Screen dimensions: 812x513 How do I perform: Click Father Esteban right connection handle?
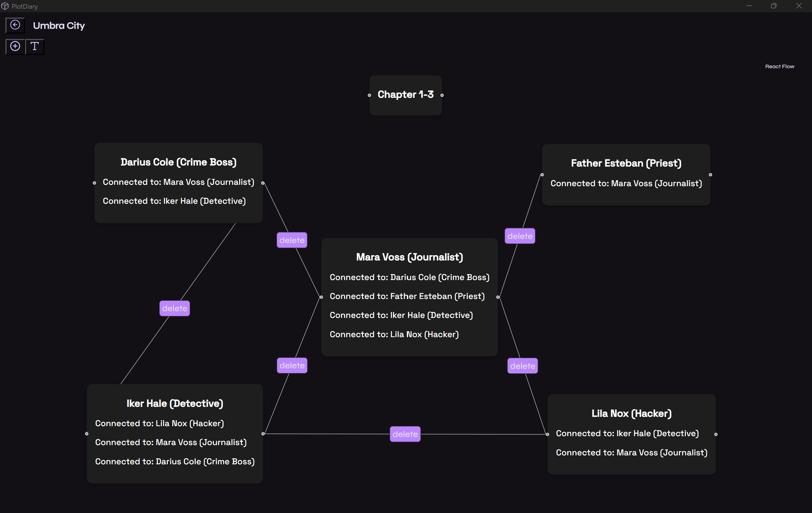tap(710, 175)
